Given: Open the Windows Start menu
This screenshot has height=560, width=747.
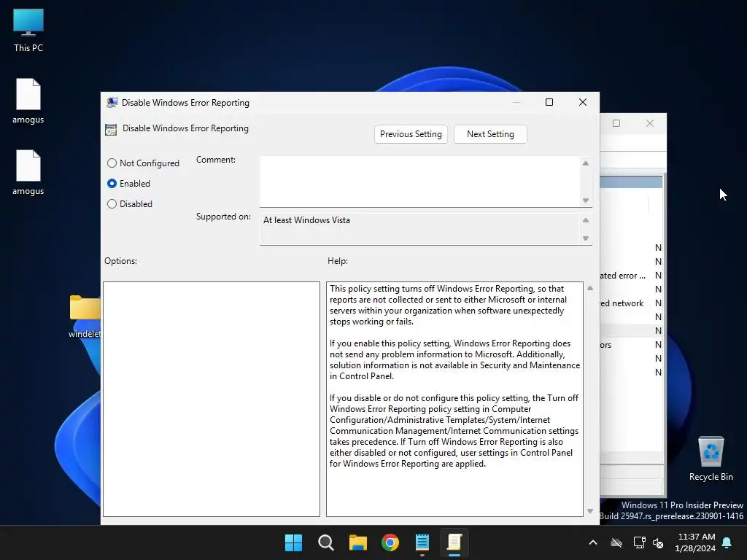Looking at the screenshot, I should [x=293, y=542].
